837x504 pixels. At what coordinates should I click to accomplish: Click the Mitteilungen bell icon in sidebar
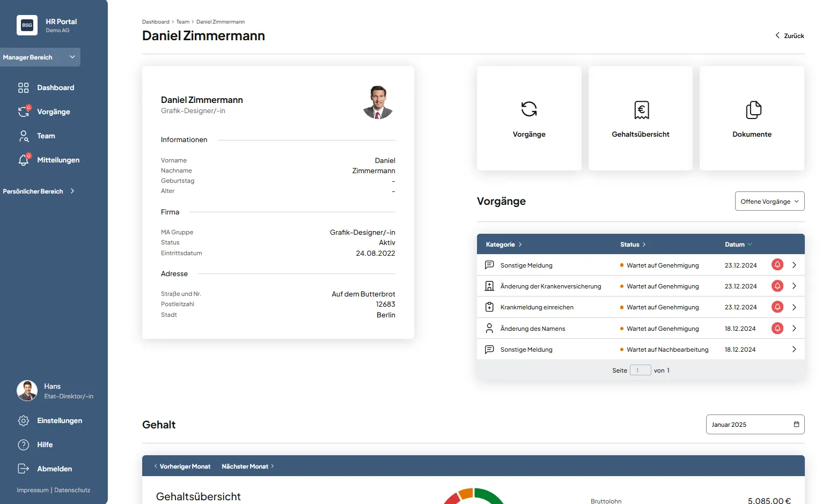24,160
